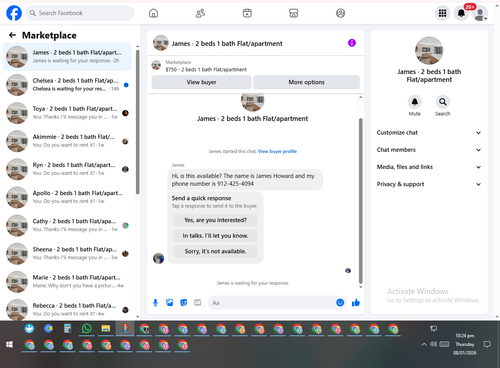Open the Video tab in the top bar
This screenshot has width=500, height=368.
pyautogui.click(x=247, y=13)
